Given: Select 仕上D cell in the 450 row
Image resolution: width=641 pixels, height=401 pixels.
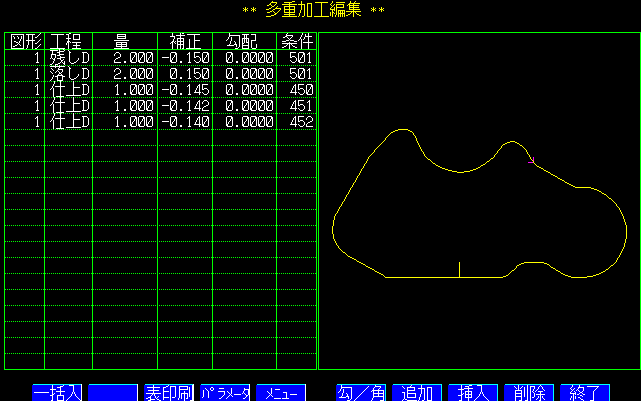Looking at the screenshot, I should coord(69,90).
